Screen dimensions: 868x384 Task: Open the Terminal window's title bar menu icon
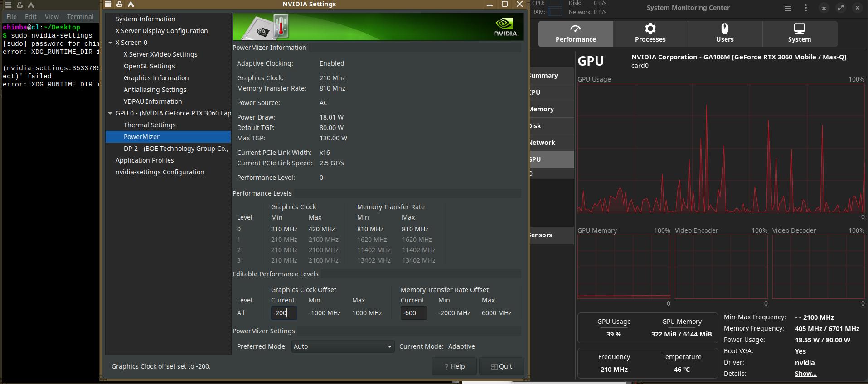click(x=8, y=5)
